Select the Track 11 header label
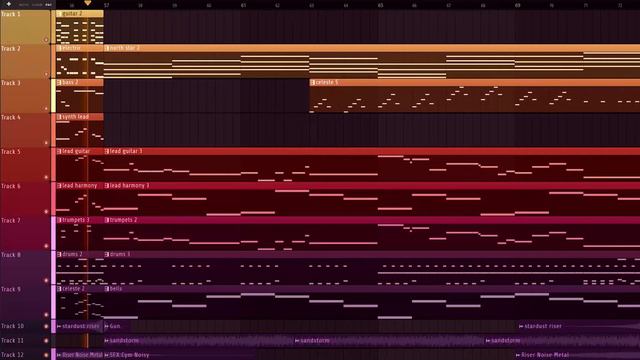The height and width of the screenshot is (360, 640). pyautogui.click(x=12, y=340)
